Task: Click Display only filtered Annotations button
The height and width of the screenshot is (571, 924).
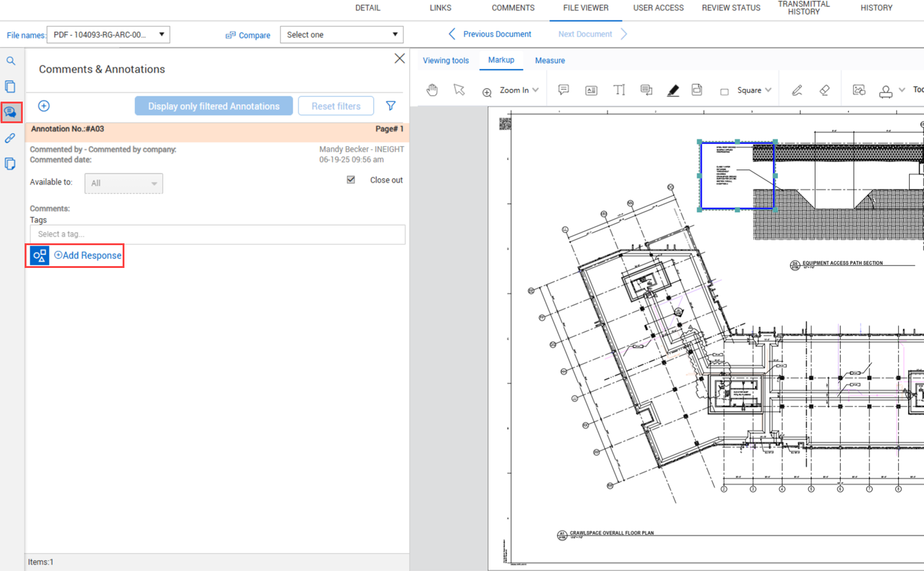Action: click(x=214, y=106)
